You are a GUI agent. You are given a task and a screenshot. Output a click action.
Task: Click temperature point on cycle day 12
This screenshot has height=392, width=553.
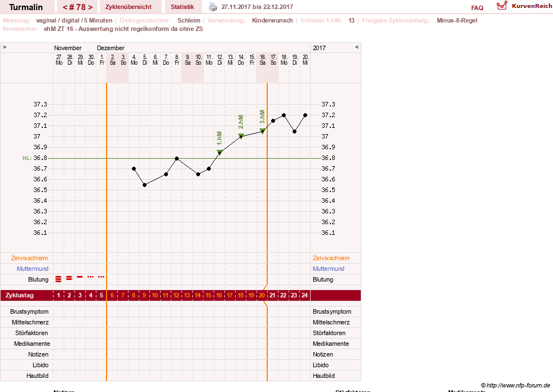click(x=176, y=159)
